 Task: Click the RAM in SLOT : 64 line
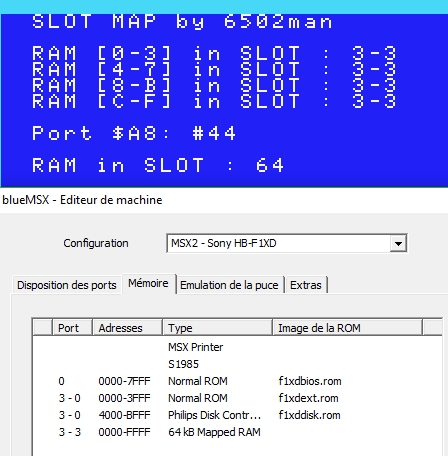pos(158,165)
